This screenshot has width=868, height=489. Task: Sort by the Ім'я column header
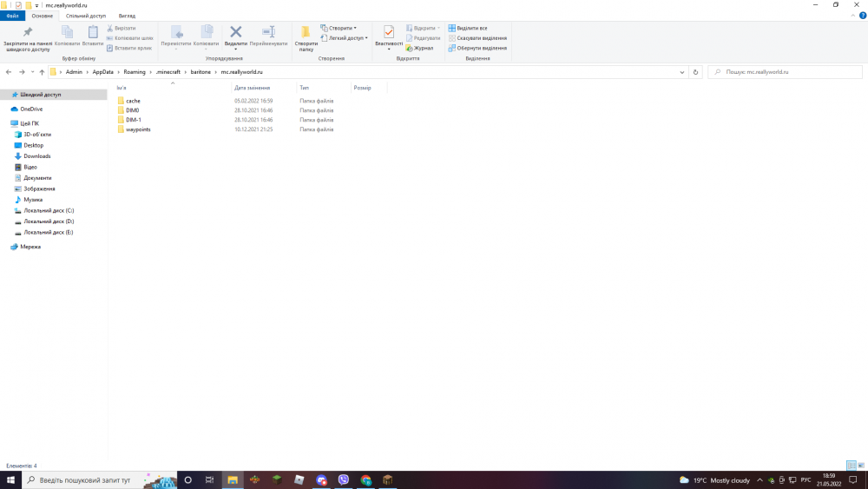tap(173, 88)
